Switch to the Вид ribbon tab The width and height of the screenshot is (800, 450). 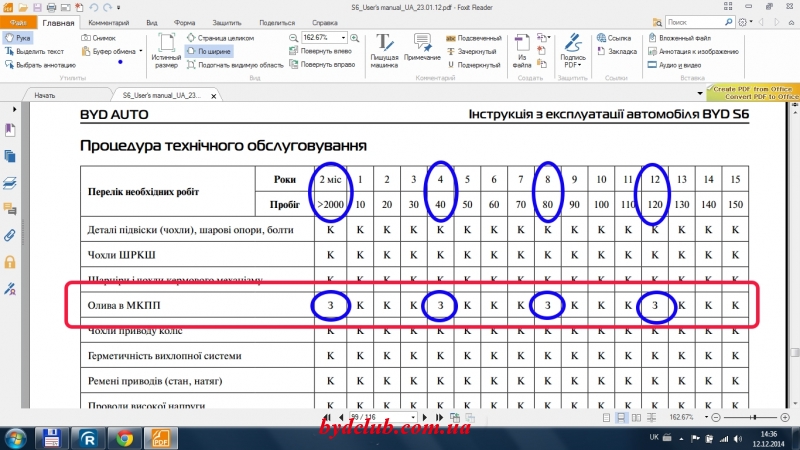pyautogui.click(x=152, y=23)
